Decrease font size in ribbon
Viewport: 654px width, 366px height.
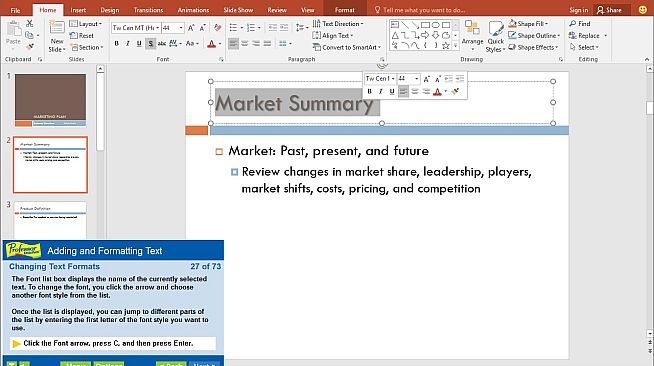[202, 28]
